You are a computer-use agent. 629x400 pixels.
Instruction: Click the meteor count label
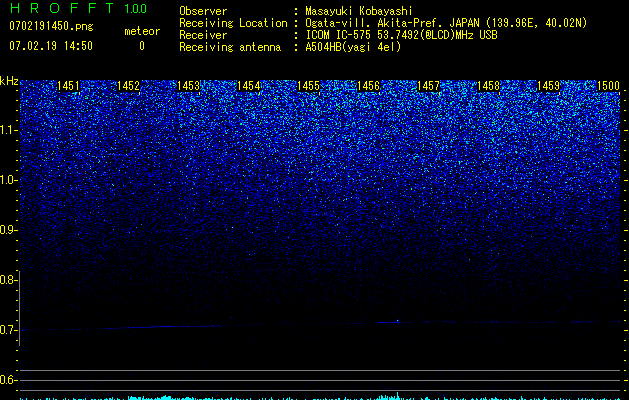point(142,31)
